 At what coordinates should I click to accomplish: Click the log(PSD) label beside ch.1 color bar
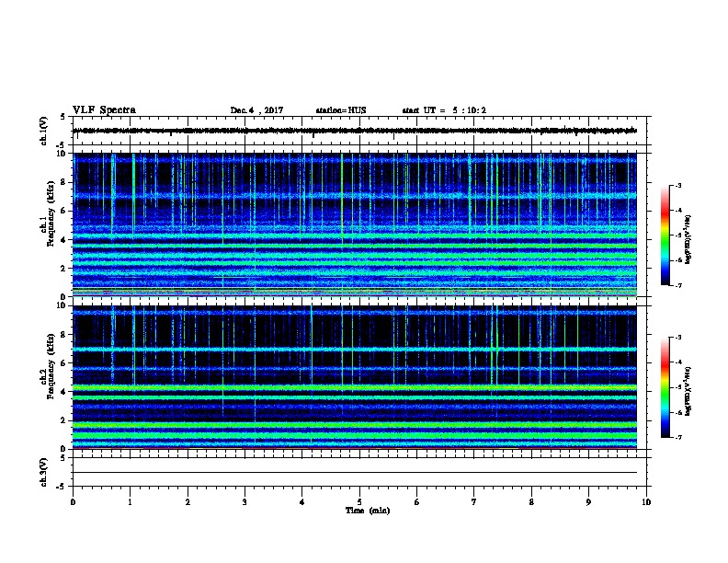coord(688,240)
